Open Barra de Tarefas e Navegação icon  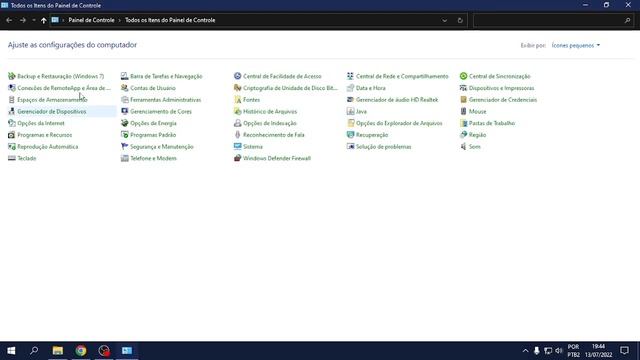tap(124, 76)
